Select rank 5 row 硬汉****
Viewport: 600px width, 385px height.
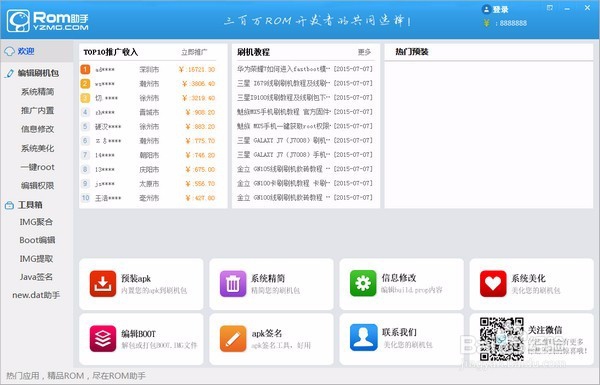[148, 127]
